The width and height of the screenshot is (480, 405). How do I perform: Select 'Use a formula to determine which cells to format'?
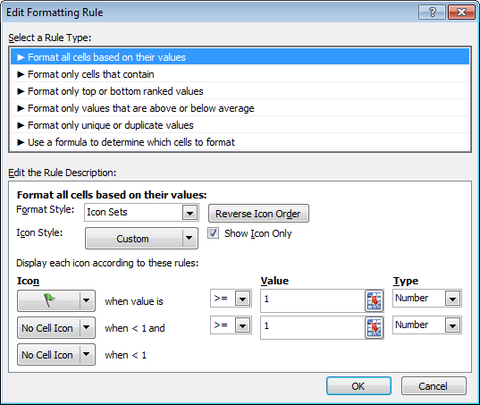pos(240,142)
